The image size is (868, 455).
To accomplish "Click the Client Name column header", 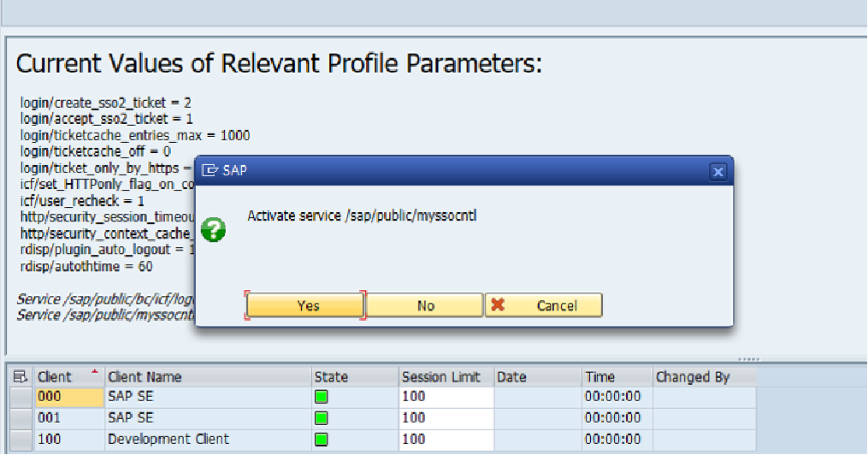I will click(x=208, y=377).
